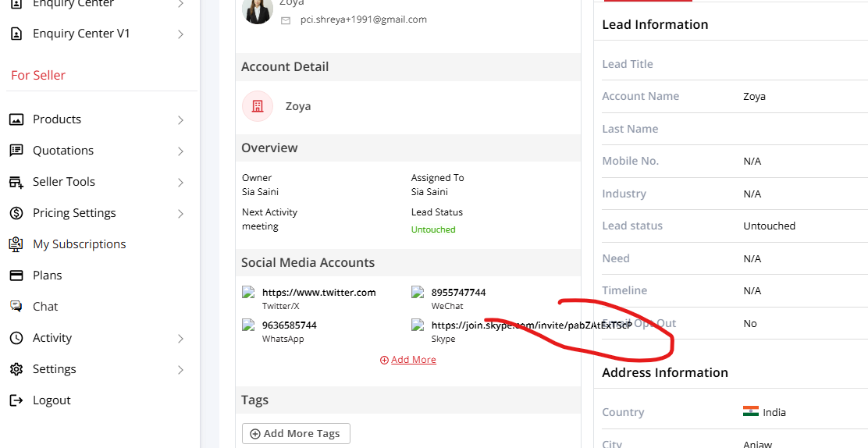Click the Products sidebar icon
The width and height of the screenshot is (868, 448).
tap(16, 119)
